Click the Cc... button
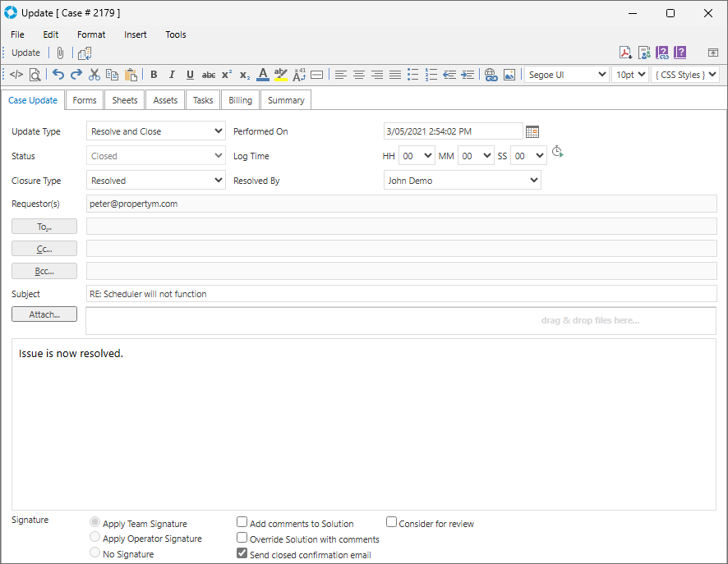Viewport: 728px width, 564px height. point(44,249)
